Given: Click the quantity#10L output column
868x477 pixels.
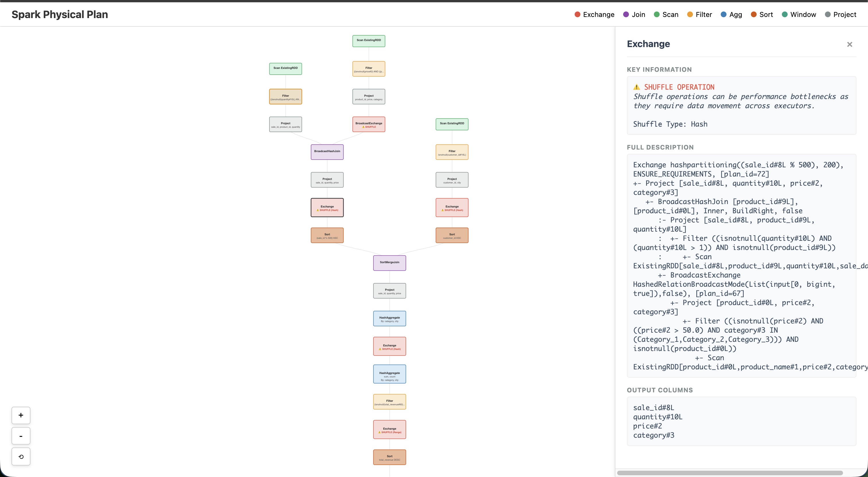Looking at the screenshot, I should pyautogui.click(x=657, y=417).
